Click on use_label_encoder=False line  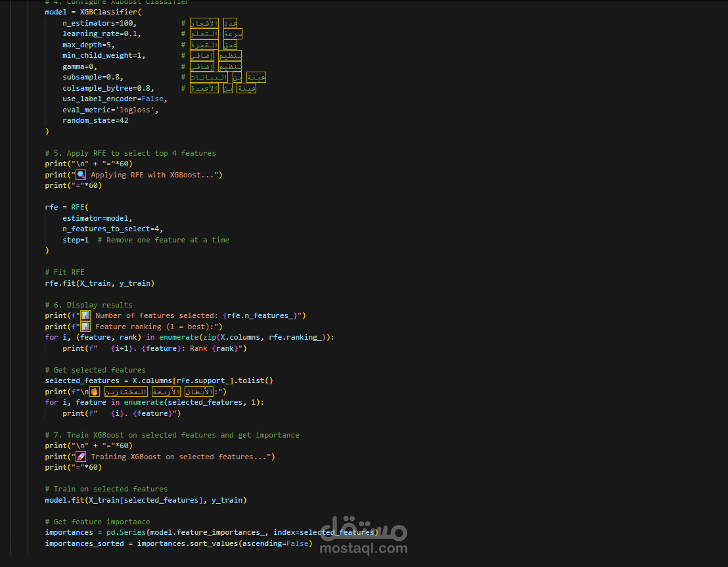115,99
